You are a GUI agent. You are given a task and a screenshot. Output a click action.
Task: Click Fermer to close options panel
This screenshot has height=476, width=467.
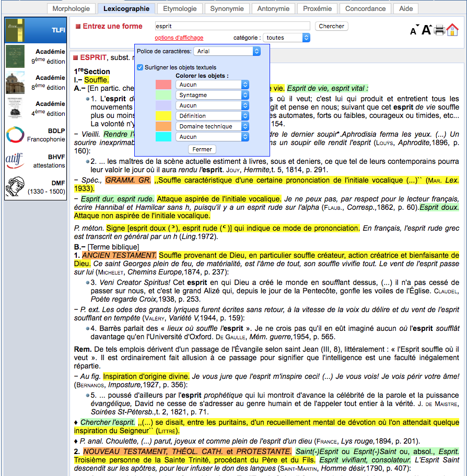[x=202, y=149]
